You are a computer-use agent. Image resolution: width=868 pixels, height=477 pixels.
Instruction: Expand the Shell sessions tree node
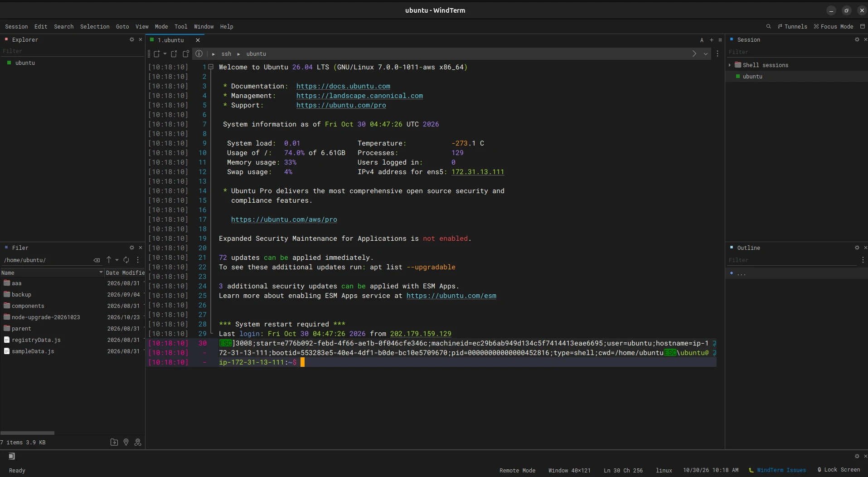pyautogui.click(x=730, y=65)
